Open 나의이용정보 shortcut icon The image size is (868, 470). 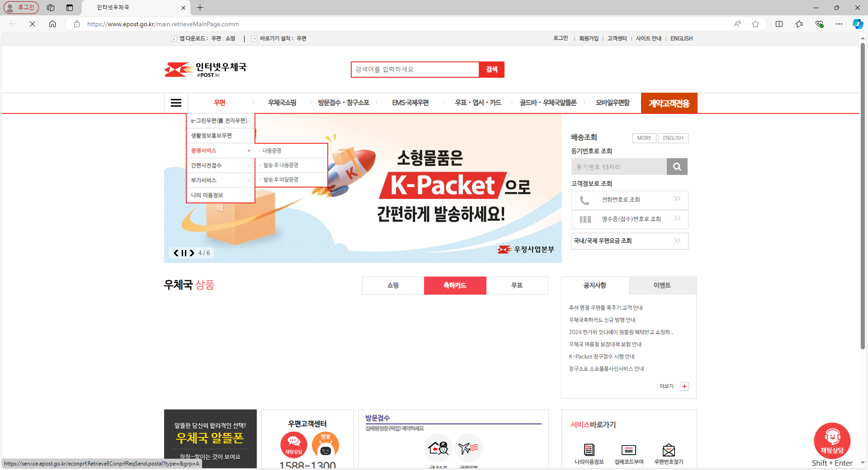[589, 450]
